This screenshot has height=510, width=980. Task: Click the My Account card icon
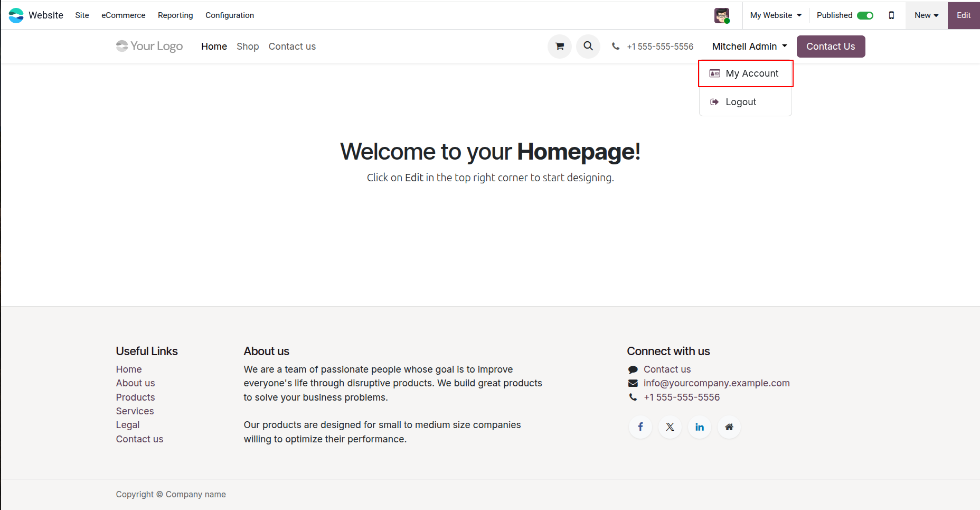coord(714,73)
